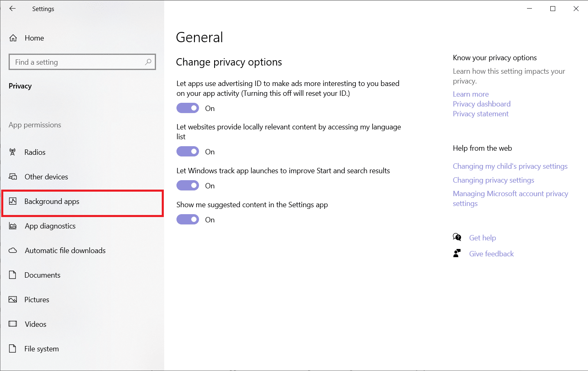Click the Learn more link
Viewport: 588px width, 371px height.
(470, 94)
